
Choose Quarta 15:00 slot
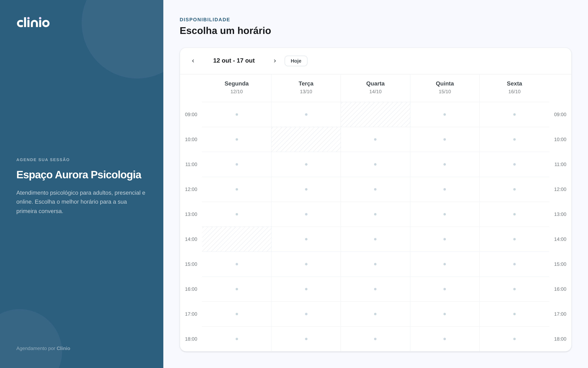[x=375, y=264]
